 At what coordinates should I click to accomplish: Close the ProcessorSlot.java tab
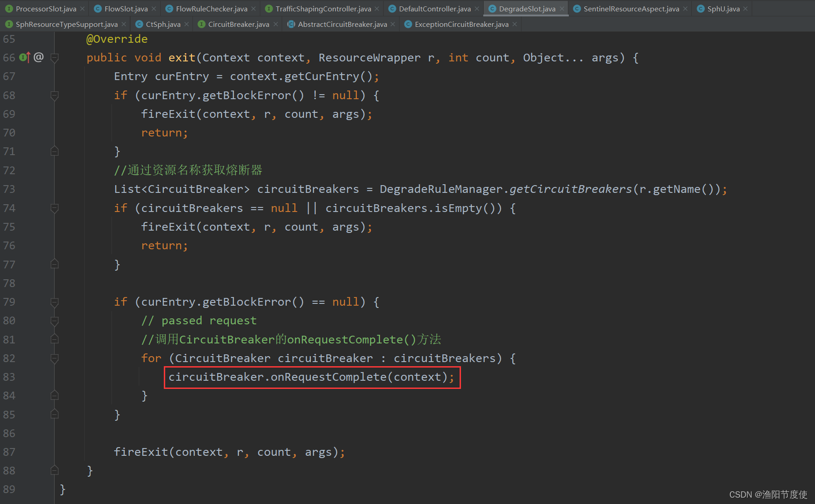tap(82, 9)
